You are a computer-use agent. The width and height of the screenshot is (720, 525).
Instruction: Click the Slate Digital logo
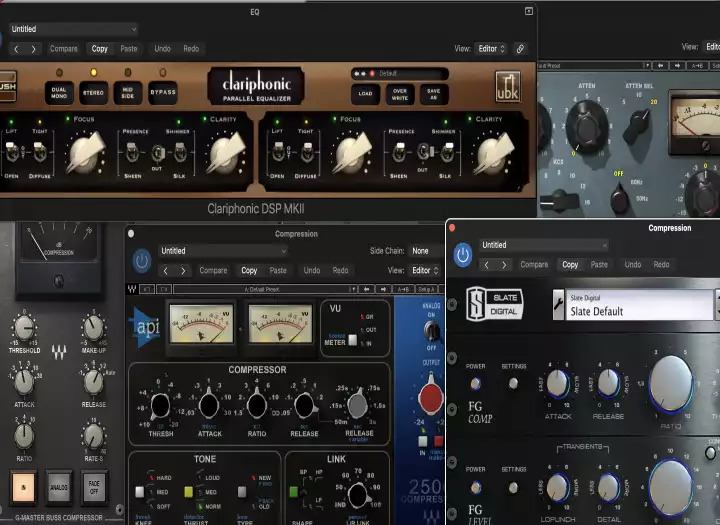click(495, 304)
